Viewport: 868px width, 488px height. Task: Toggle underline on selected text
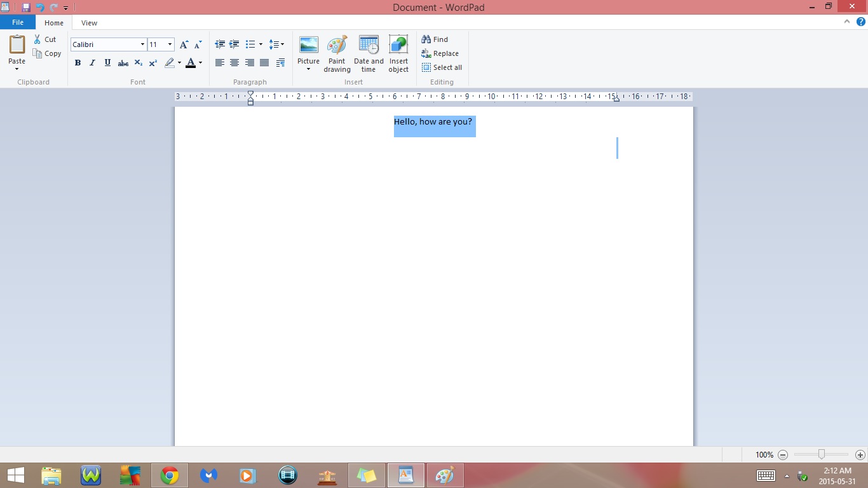point(107,63)
